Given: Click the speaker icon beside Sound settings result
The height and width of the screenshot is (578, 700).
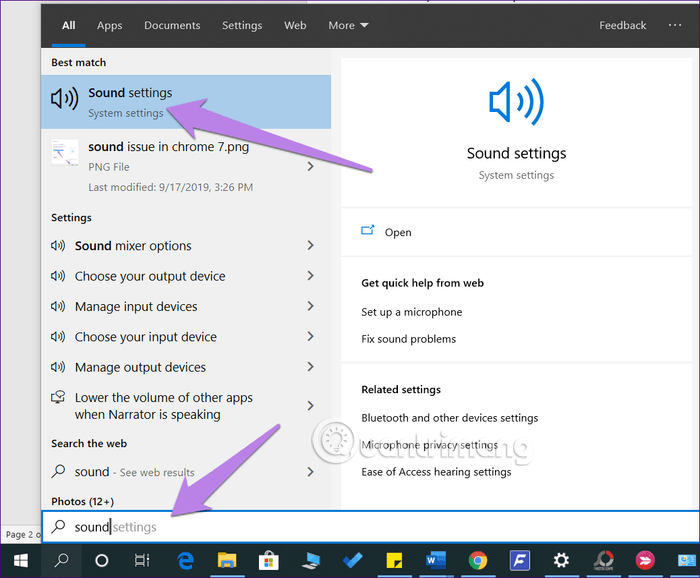Looking at the screenshot, I should 65,98.
